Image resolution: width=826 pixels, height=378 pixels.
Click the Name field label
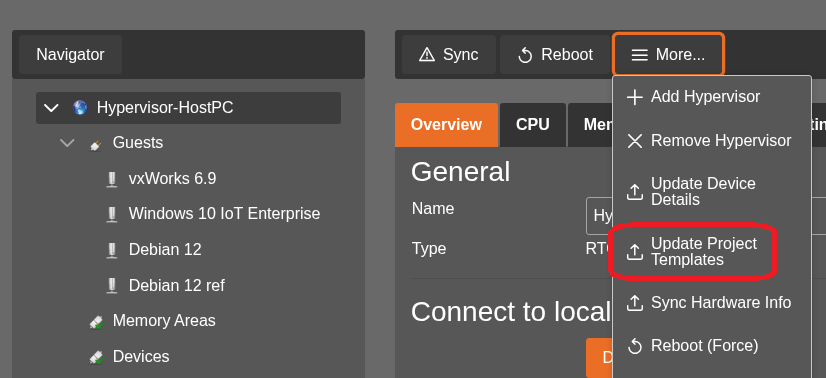[x=433, y=208]
